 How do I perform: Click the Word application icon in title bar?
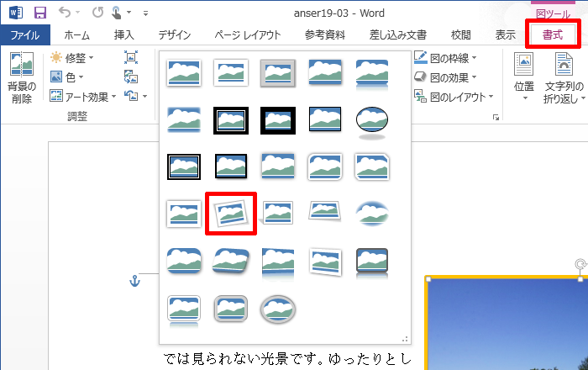coord(16,13)
